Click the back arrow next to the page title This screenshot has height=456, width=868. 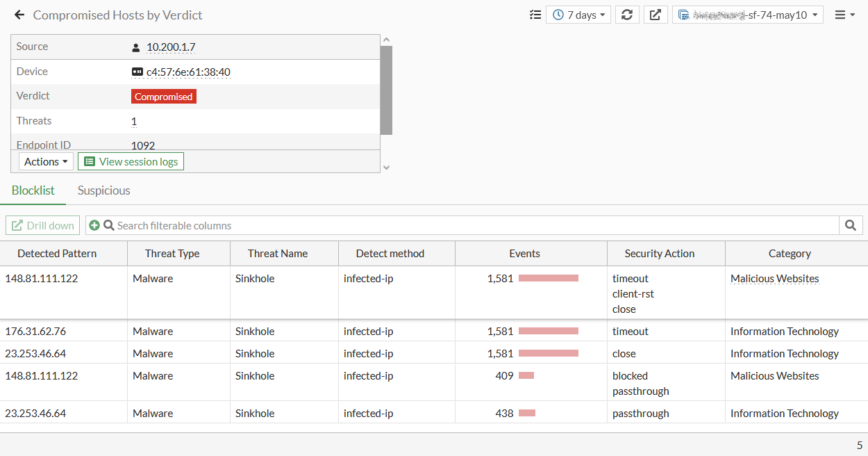(x=19, y=15)
